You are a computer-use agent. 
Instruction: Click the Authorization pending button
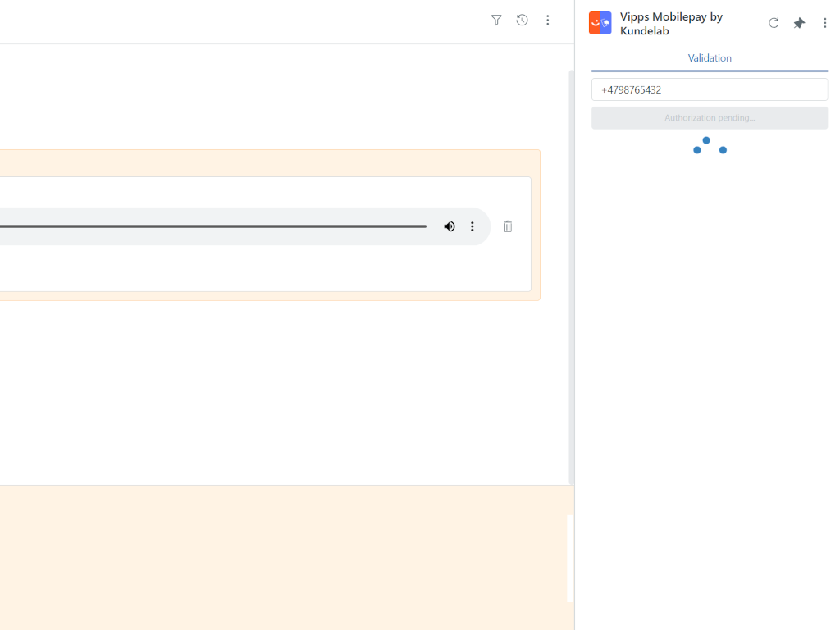[710, 118]
